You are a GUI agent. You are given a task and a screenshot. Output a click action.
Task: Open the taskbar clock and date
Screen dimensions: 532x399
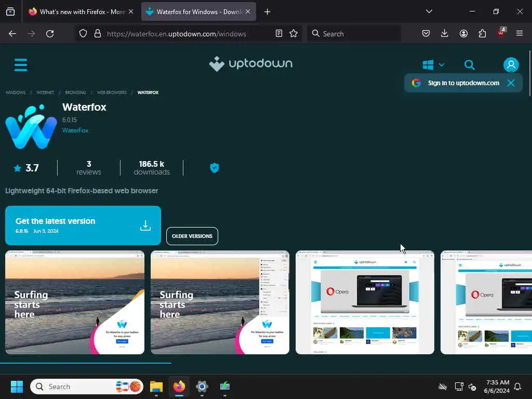click(x=497, y=387)
